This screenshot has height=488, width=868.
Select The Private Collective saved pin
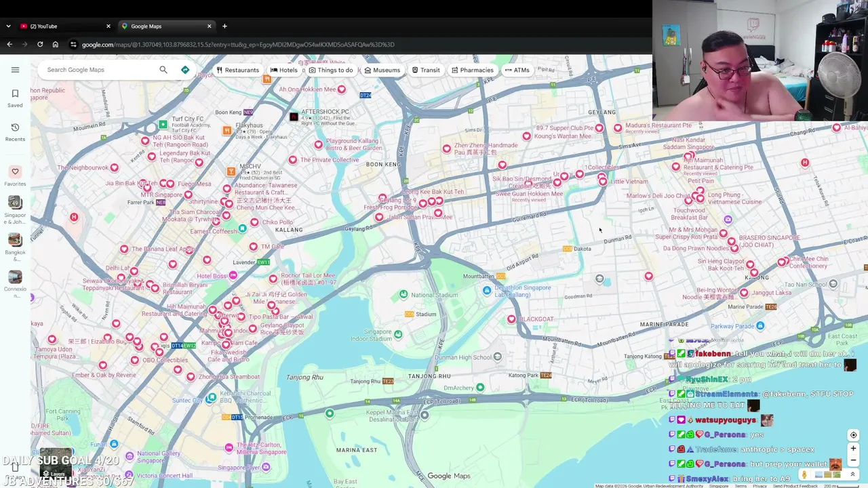[292, 160]
